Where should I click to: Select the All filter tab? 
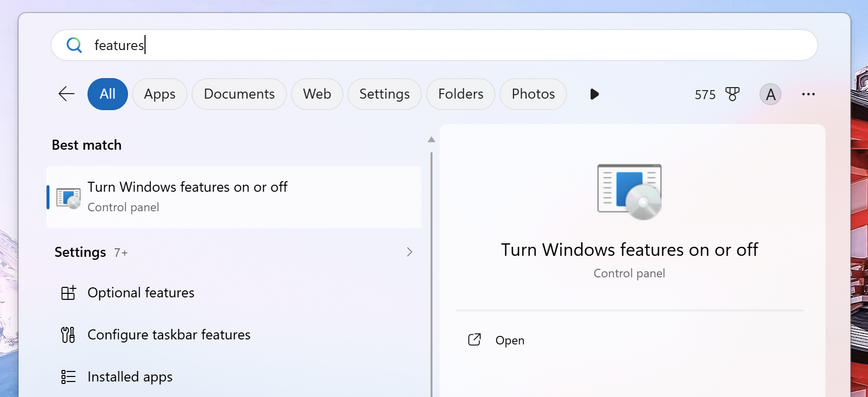coord(107,94)
